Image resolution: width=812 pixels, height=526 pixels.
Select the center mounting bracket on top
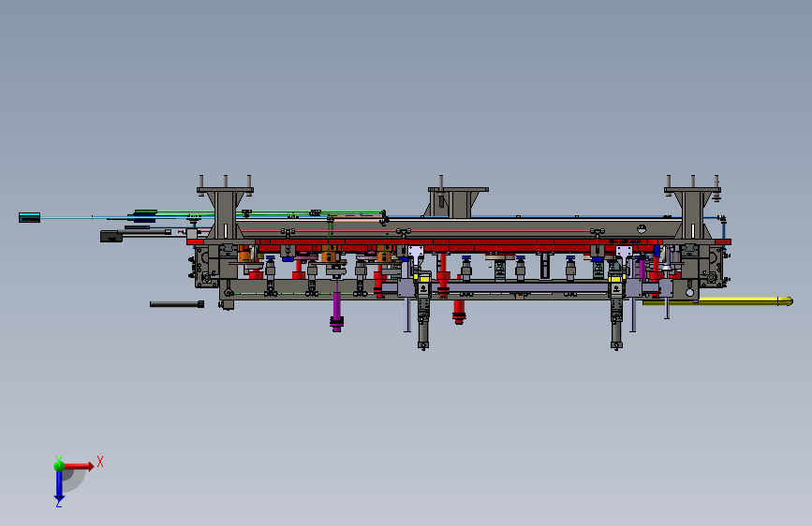click(x=457, y=202)
